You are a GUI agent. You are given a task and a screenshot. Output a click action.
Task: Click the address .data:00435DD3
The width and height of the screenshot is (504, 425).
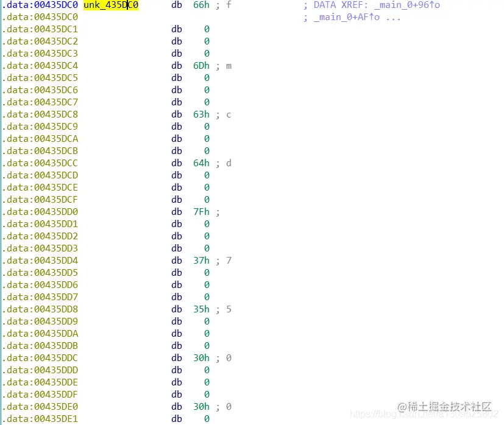40,248
